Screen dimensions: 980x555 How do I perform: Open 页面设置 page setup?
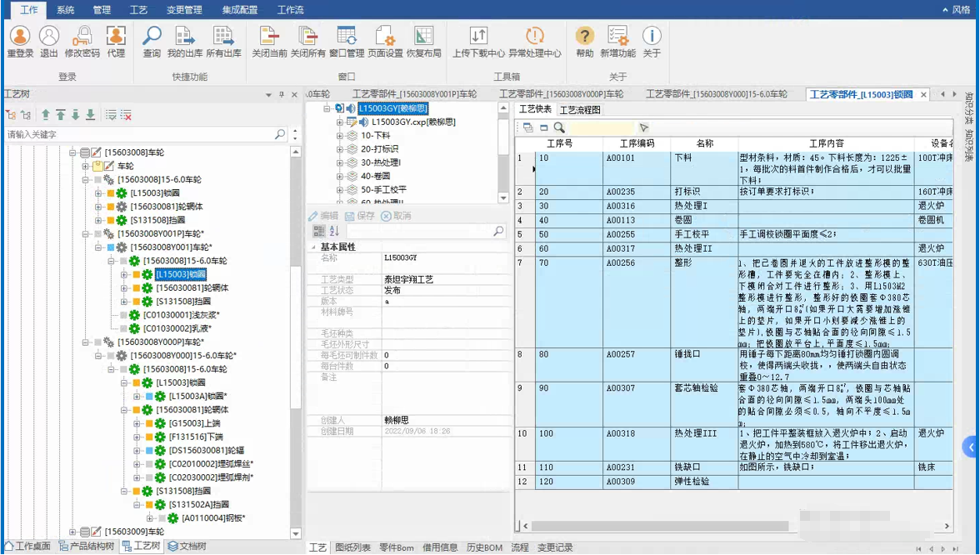coord(385,37)
